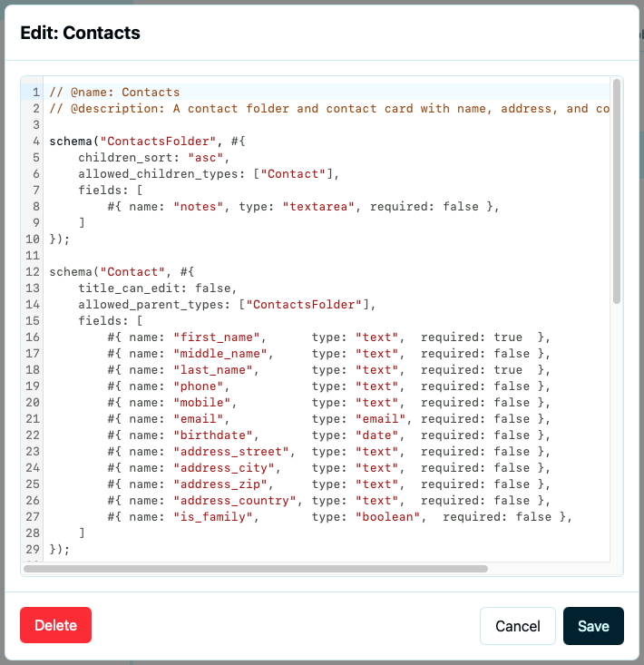Click line number 11 in the gutter
644x665 pixels.
33,255
